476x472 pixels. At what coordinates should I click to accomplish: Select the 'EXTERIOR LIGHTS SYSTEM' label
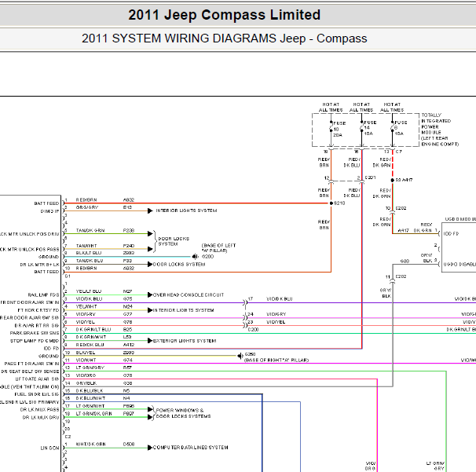click(185, 341)
